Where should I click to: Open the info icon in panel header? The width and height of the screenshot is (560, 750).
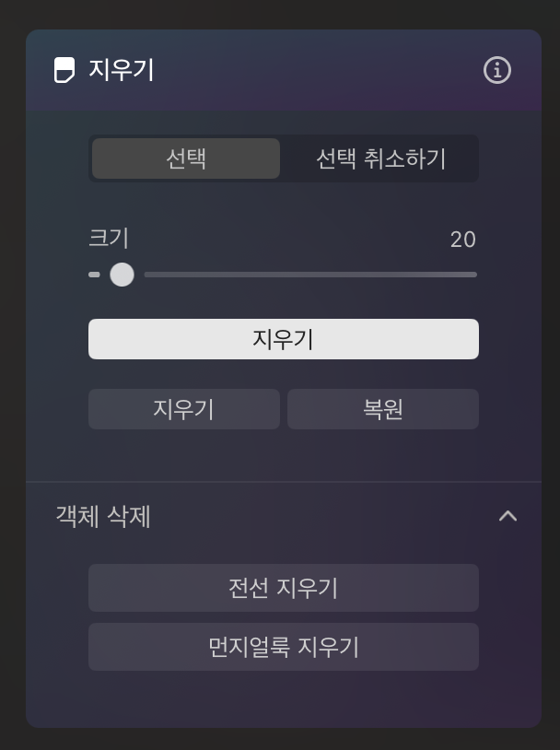point(497,70)
